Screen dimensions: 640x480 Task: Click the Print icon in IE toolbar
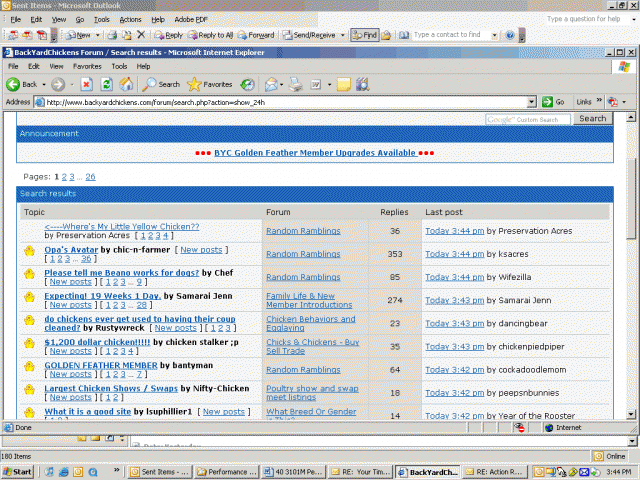coord(296,84)
